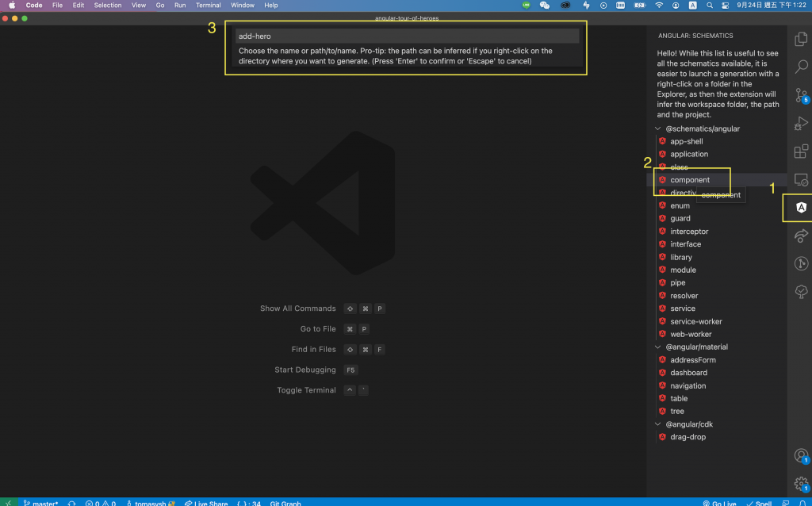Click the add-hero name input field
Screen dimensions: 812x506
click(x=407, y=36)
